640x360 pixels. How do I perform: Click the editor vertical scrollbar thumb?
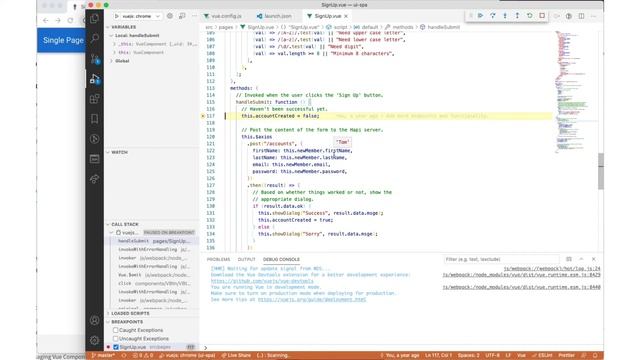tap(600, 171)
